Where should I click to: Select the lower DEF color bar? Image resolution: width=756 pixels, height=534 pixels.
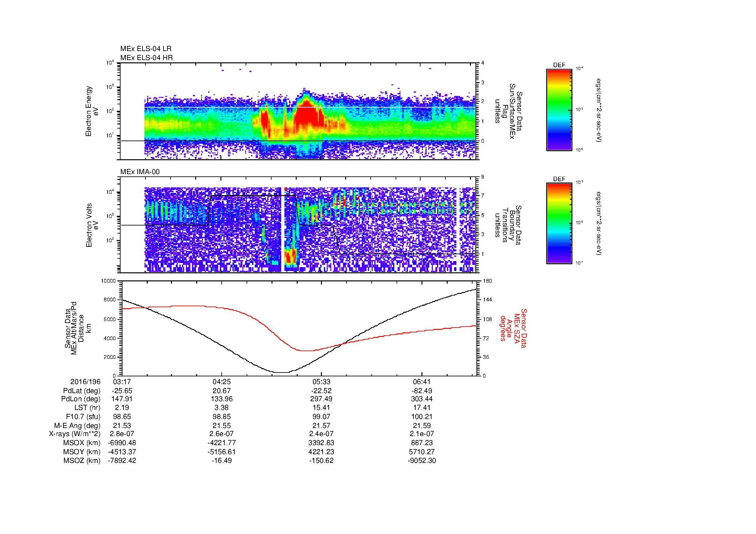[559, 224]
